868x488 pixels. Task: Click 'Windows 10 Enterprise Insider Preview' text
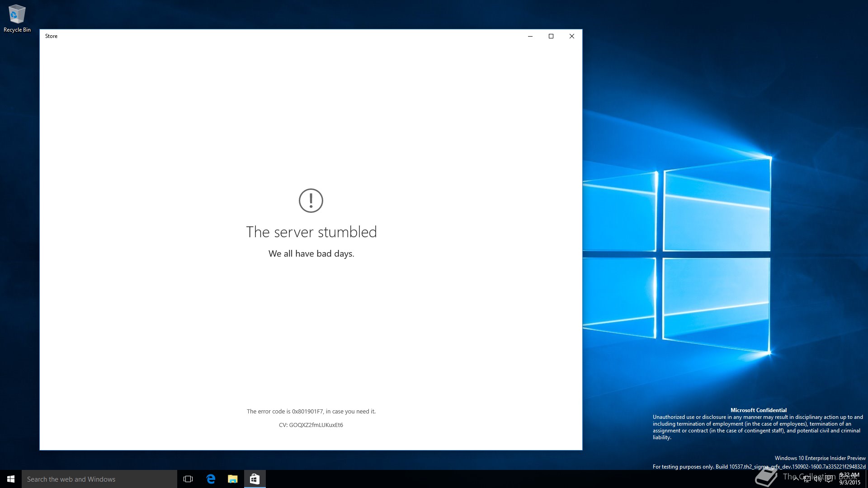(x=820, y=458)
